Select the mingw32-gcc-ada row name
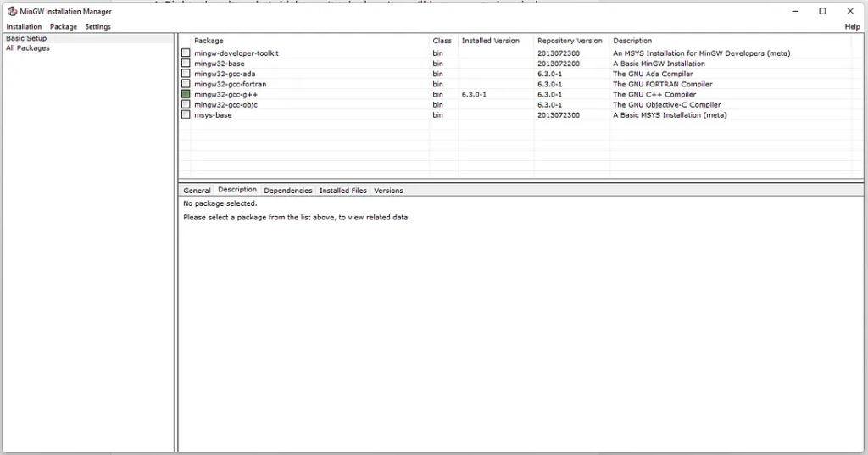 225,74
